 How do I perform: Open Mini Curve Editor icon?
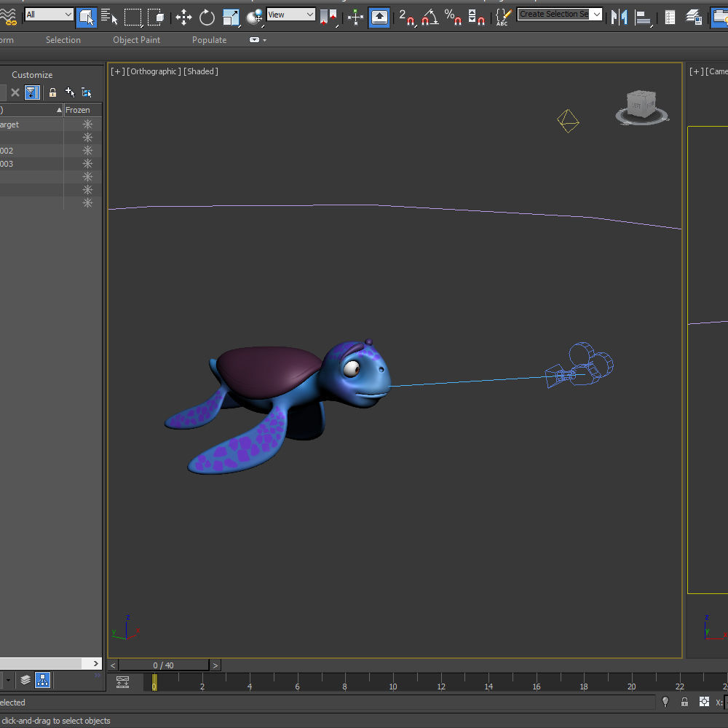pos(122,681)
